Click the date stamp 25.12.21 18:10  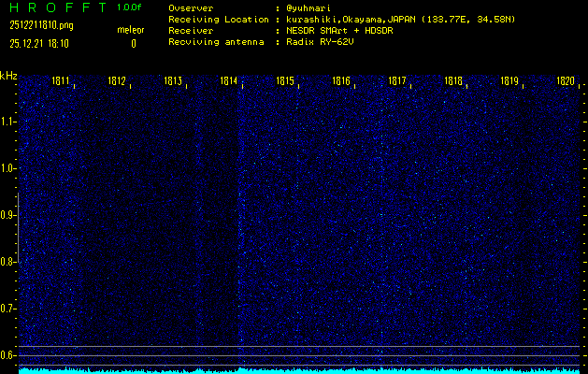(x=39, y=44)
